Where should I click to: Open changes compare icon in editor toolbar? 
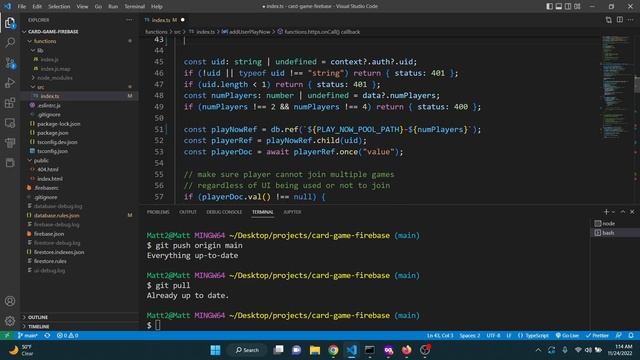coord(609,20)
